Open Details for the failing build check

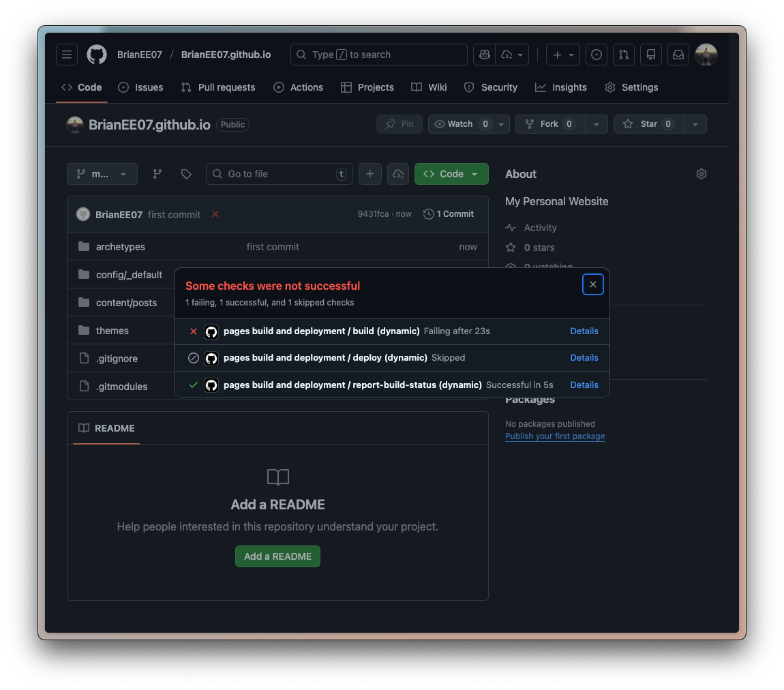(584, 331)
